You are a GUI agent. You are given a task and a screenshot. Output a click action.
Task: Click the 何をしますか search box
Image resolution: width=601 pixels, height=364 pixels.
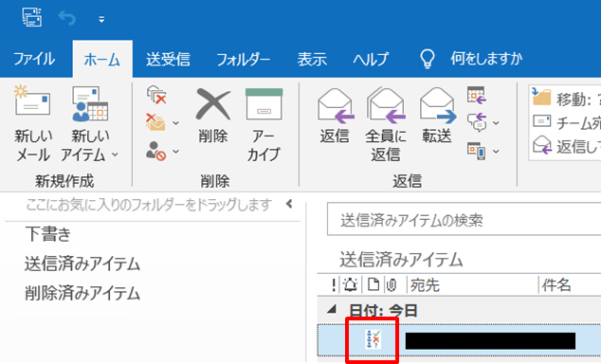pyautogui.click(x=486, y=59)
